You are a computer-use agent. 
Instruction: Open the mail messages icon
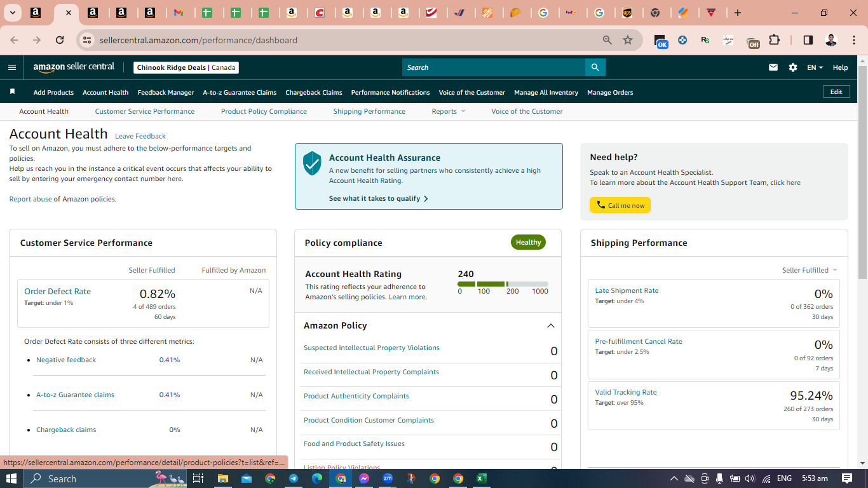[773, 67]
